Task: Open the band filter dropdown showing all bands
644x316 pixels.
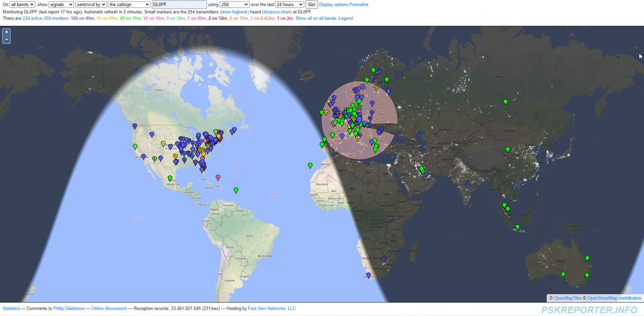Action: point(21,4)
